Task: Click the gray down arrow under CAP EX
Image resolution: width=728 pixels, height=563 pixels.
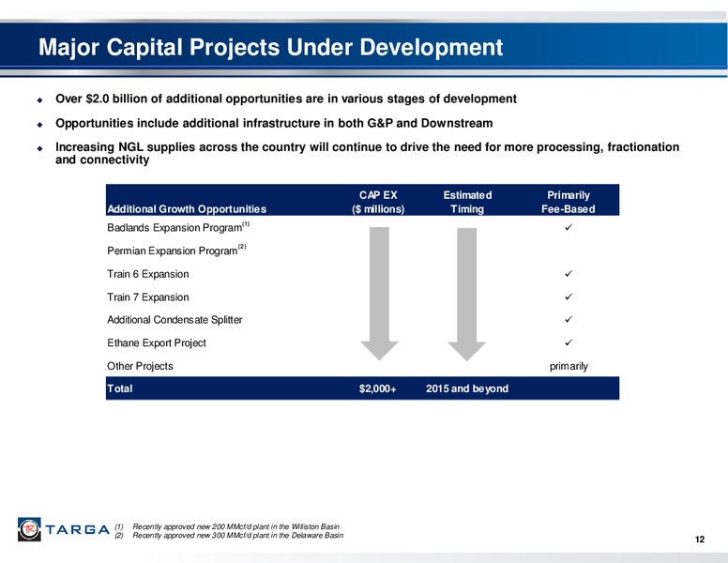Action: point(379,294)
